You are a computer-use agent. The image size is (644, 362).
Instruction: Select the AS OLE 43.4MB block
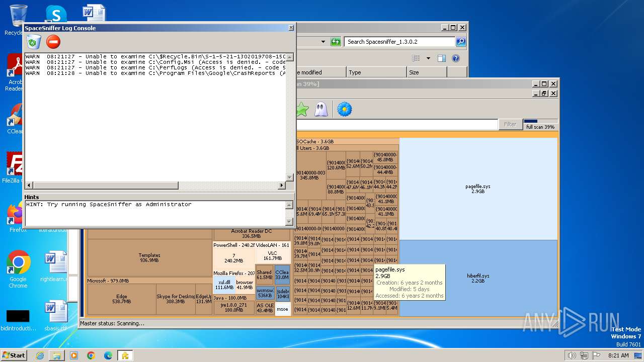[x=265, y=308]
